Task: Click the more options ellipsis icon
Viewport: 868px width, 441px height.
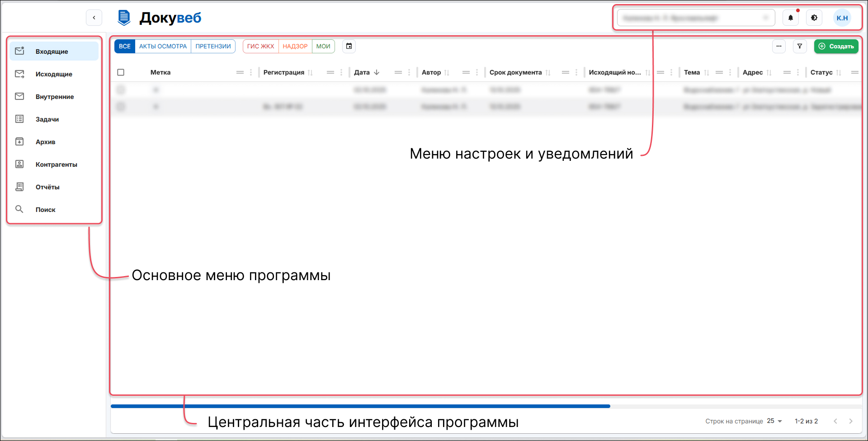Action: click(779, 46)
